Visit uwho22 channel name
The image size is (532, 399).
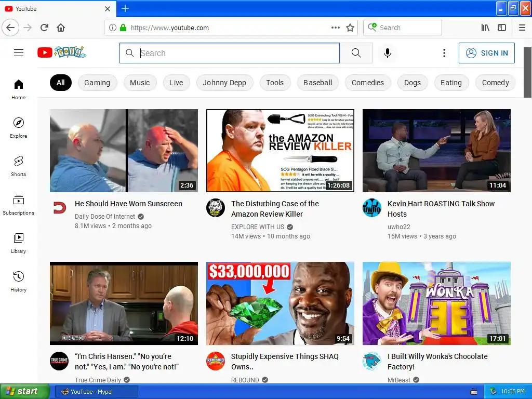[399, 227]
